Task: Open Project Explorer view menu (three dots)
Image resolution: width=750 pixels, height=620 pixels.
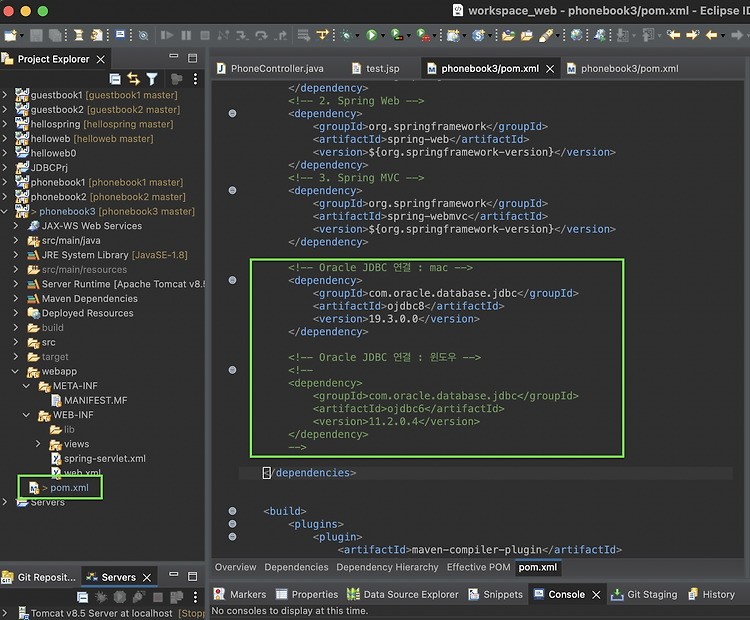Action: (x=195, y=79)
